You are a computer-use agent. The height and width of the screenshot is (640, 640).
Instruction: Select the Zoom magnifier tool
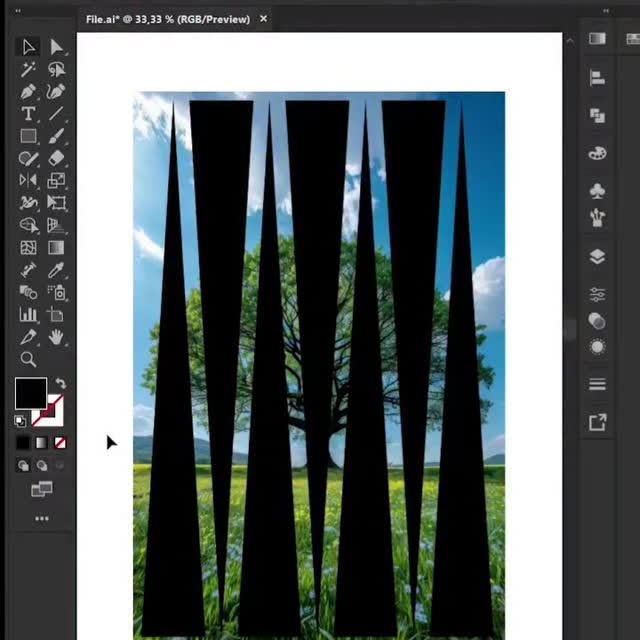pyautogui.click(x=28, y=360)
